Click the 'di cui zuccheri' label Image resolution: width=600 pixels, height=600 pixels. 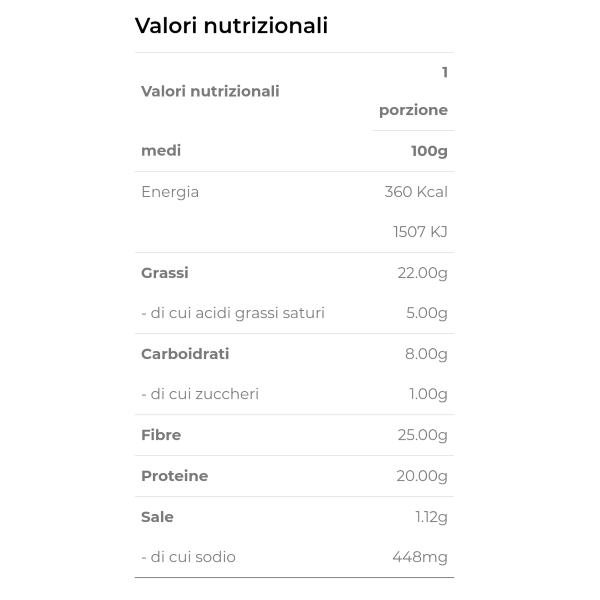click(x=200, y=394)
